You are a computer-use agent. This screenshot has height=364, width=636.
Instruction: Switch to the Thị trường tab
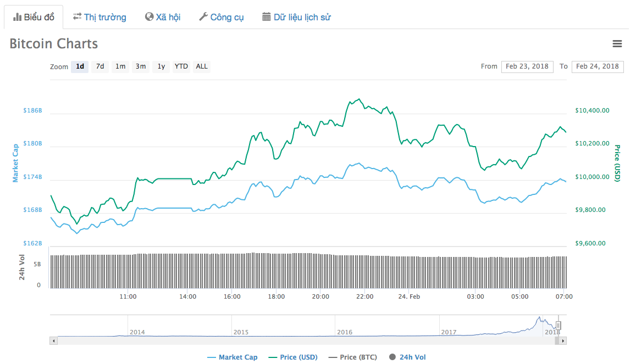coord(99,17)
